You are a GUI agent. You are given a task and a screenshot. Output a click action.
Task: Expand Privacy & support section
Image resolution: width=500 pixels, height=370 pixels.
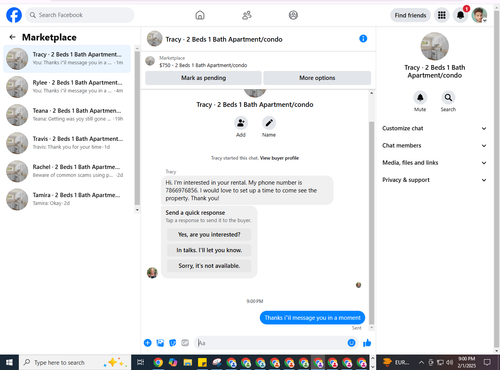434,180
